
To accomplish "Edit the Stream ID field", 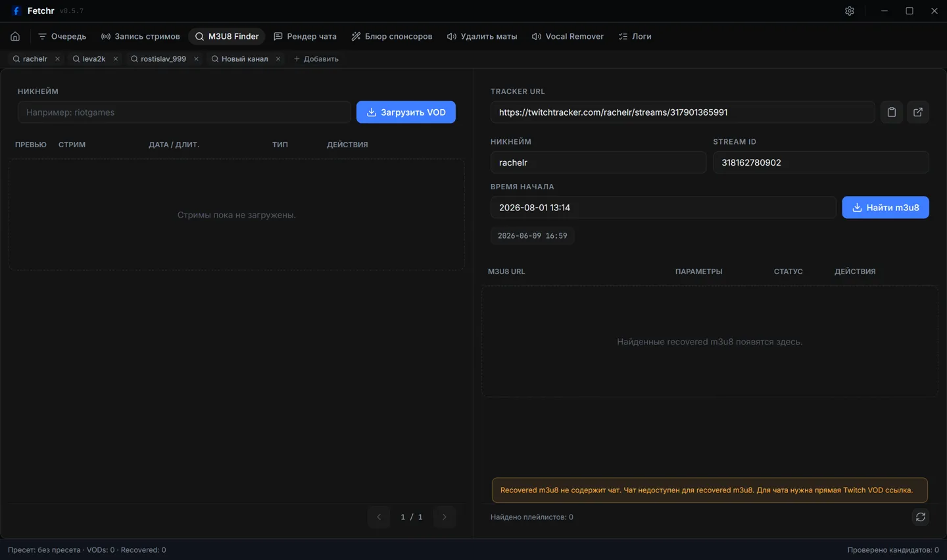I will 821,162.
